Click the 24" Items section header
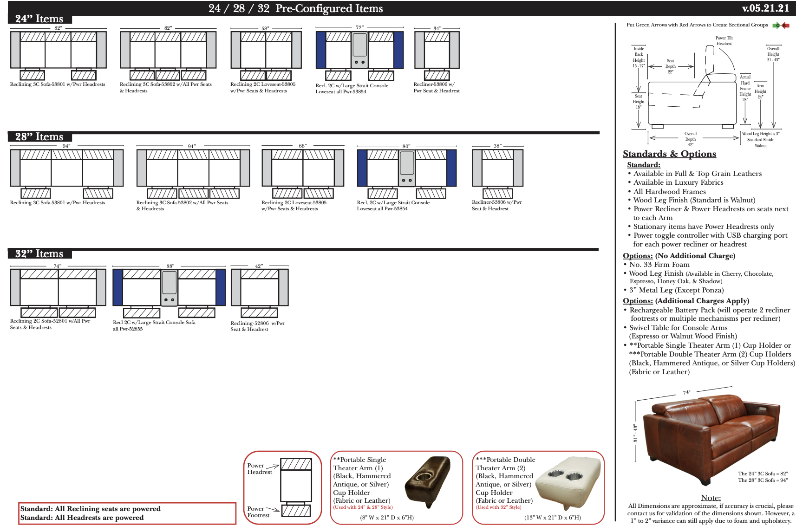796x532 pixels. click(39, 19)
